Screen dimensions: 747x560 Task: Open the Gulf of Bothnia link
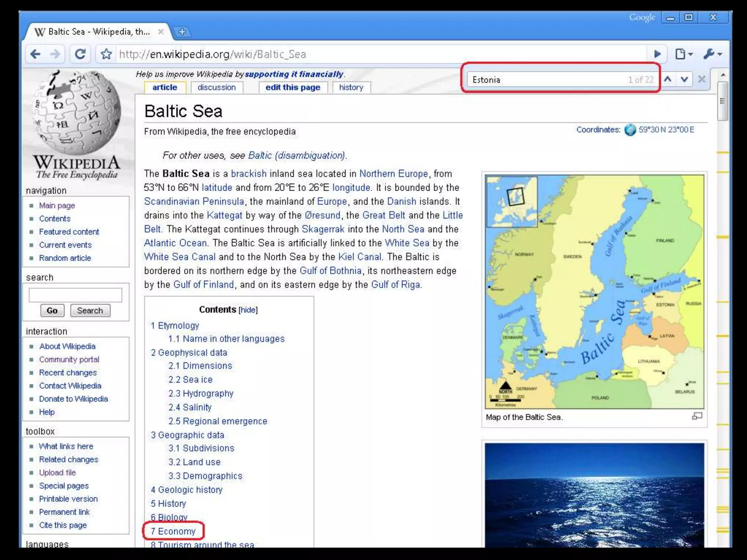click(330, 271)
